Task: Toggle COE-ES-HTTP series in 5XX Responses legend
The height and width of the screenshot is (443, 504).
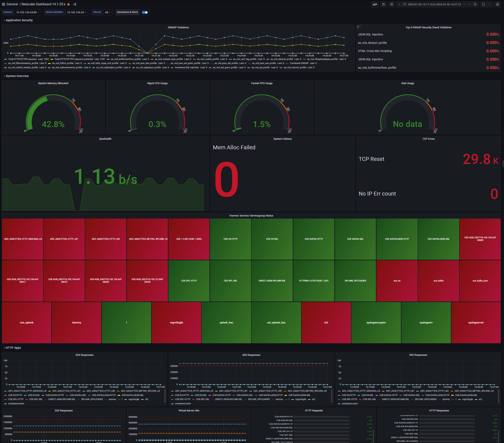Action: click(15, 395)
